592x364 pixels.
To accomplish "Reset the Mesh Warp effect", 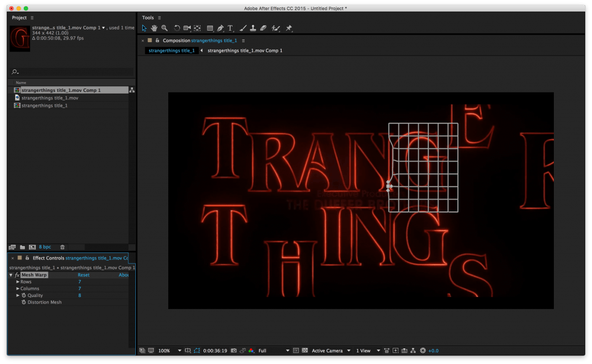I will tap(83, 275).
